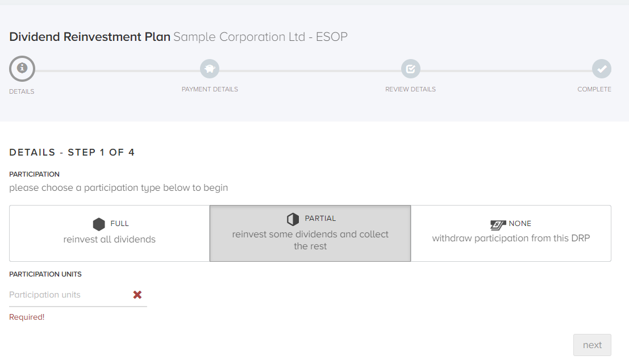The width and height of the screenshot is (629, 364).
Task: Focus the Participation units input field
Action: point(68,295)
